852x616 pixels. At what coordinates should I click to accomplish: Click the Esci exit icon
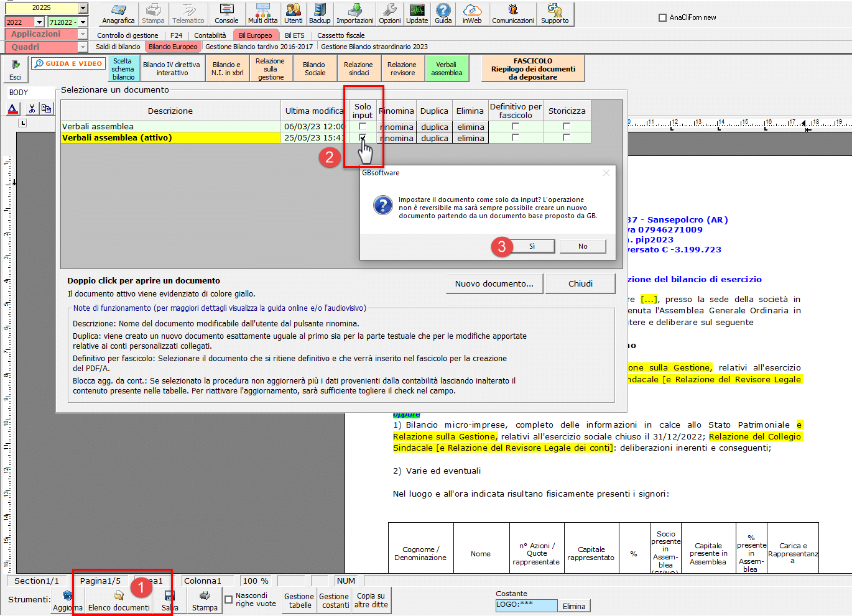(x=15, y=69)
